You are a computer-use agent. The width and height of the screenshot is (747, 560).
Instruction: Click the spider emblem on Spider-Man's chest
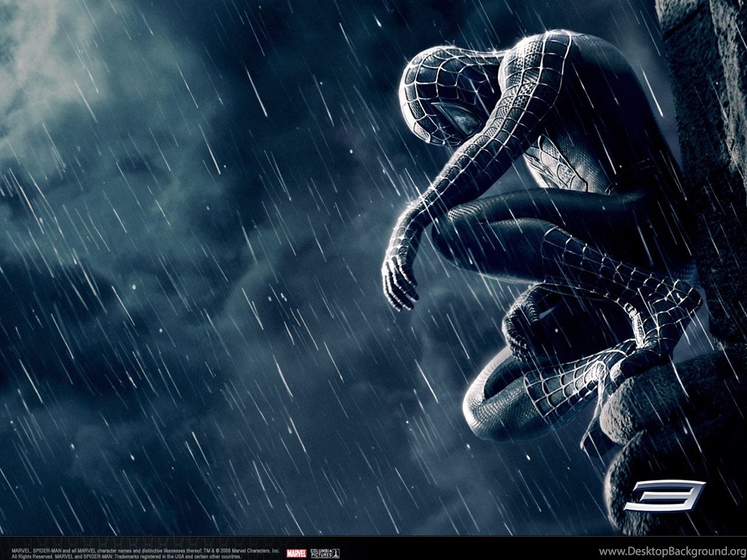(551, 162)
